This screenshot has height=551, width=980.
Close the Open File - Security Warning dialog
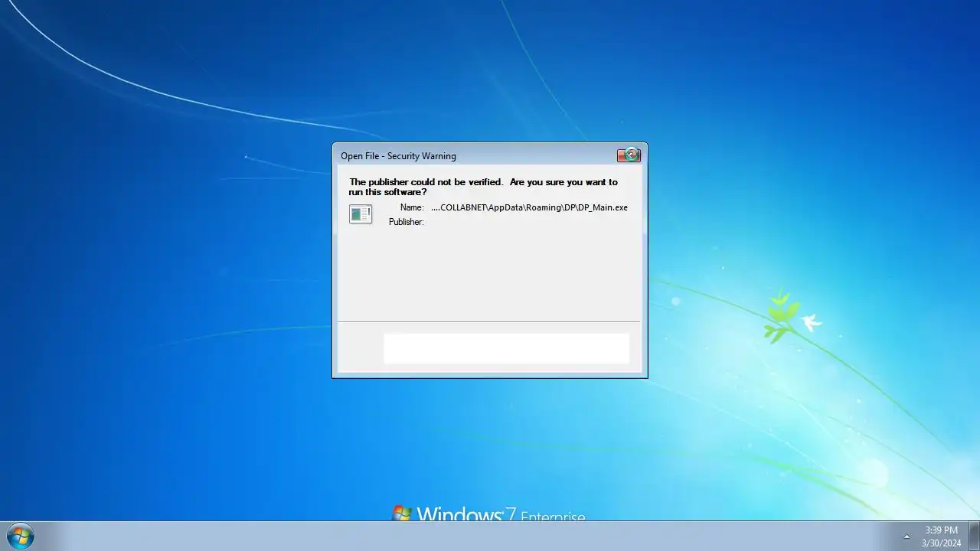click(x=629, y=155)
